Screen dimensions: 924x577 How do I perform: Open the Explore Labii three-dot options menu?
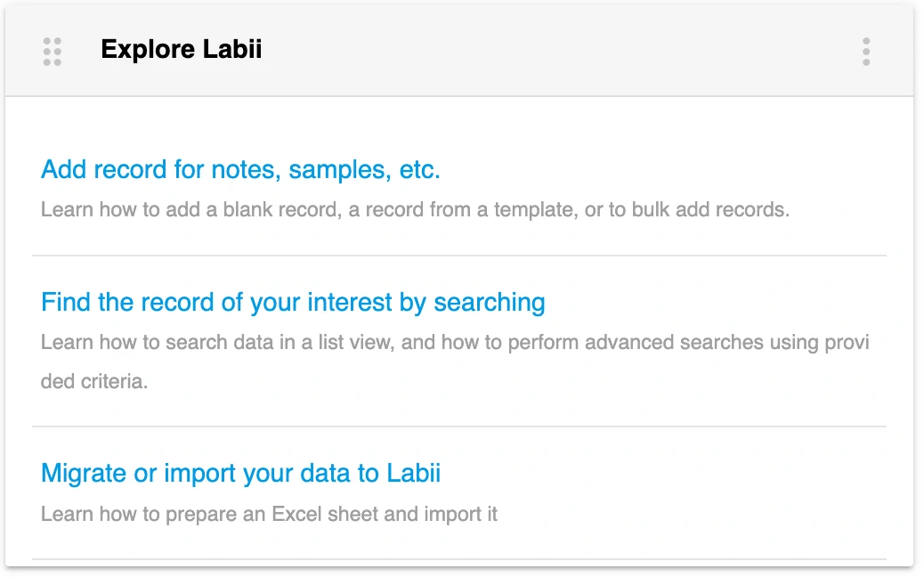pyautogui.click(x=866, y=52)
